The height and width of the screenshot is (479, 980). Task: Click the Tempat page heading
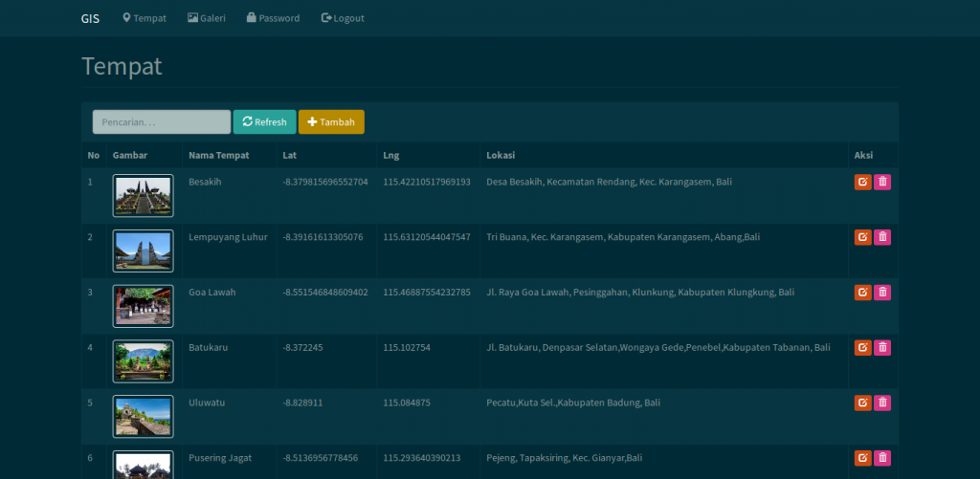(122, 66)
